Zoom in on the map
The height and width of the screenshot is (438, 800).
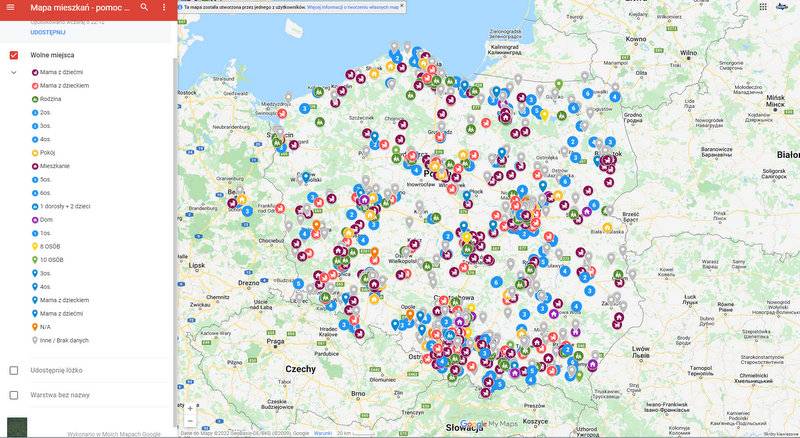click(x=190, y=408)
